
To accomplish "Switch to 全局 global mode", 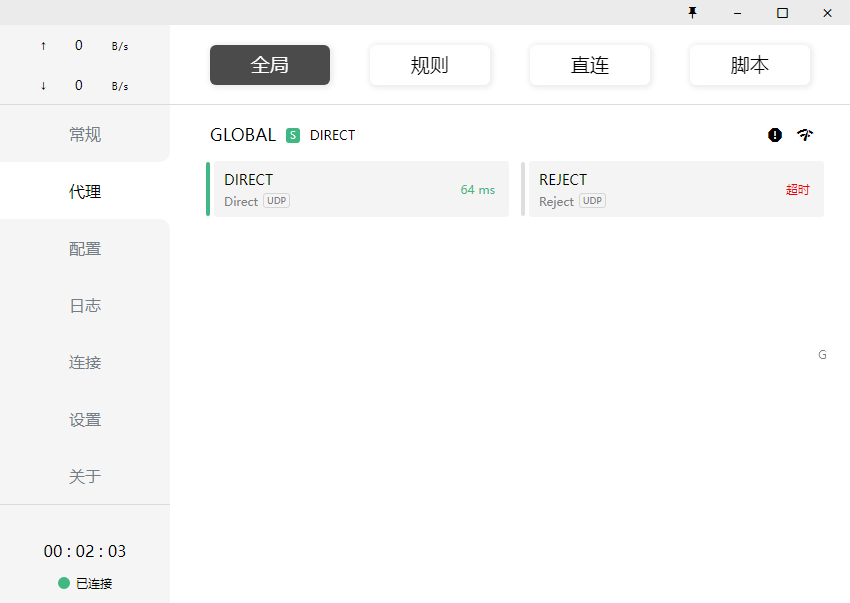I will coord(270,65).
